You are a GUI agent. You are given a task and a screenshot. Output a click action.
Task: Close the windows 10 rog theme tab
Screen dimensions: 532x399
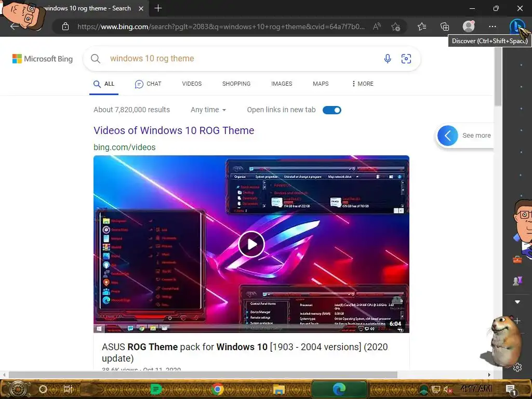pyautogui.click(x=141, y=8)
